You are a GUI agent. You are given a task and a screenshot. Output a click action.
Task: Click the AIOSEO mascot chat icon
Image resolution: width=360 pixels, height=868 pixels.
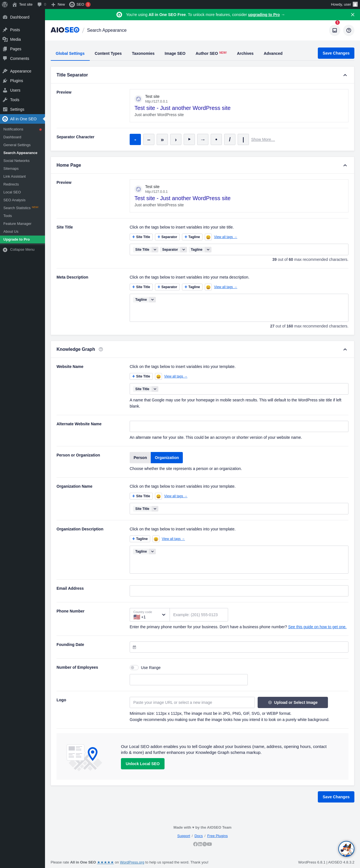(x=346, y=849)
